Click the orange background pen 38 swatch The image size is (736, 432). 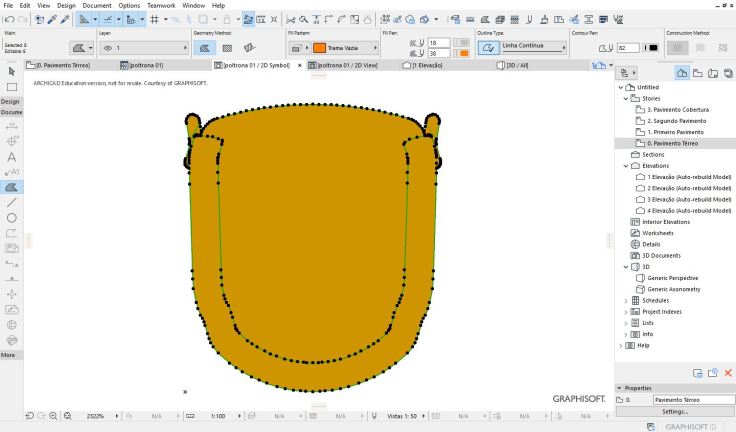tap(462, 54)
